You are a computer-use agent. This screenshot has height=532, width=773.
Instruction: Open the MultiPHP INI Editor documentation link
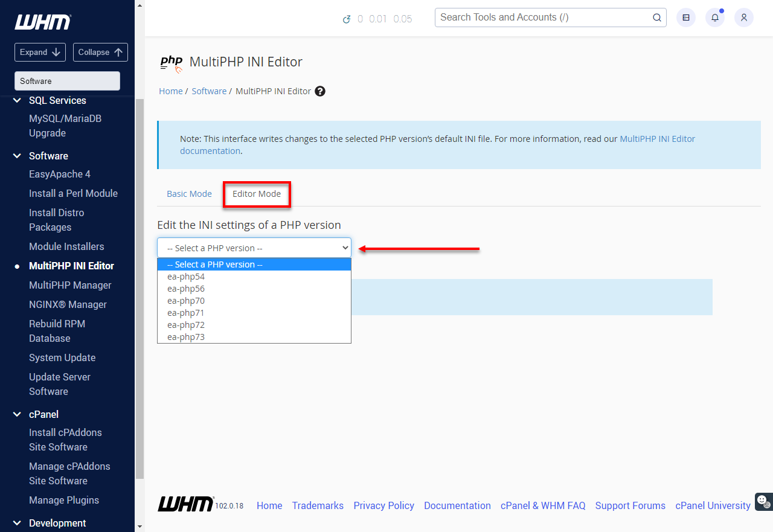(x=657, y=138)
